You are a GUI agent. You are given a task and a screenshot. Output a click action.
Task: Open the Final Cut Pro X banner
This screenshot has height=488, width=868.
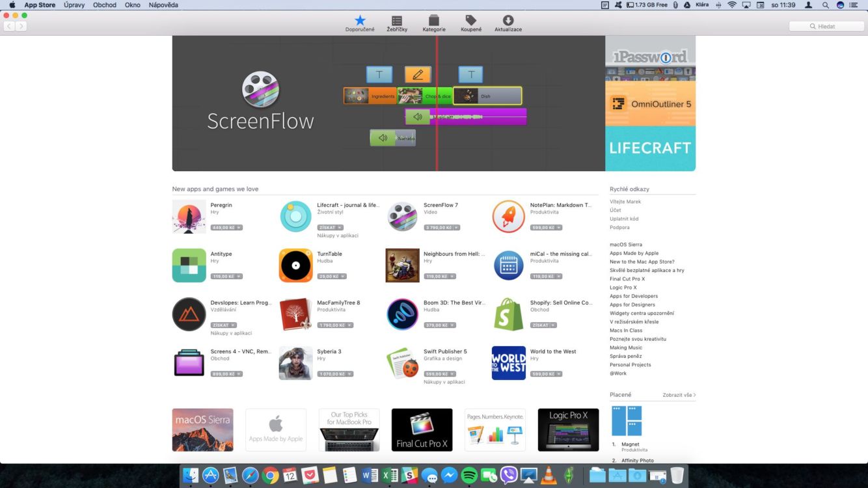click(x=422, y=429)
